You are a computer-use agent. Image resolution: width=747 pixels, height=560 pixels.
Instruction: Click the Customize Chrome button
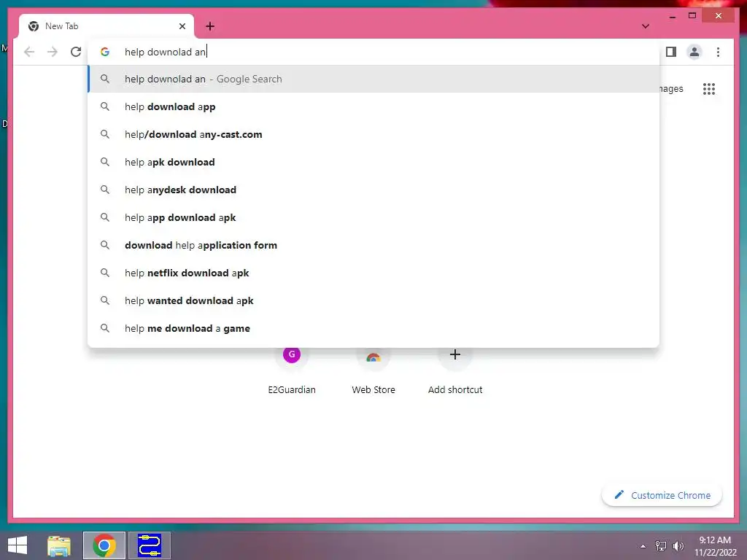click(x=662, y=495)
